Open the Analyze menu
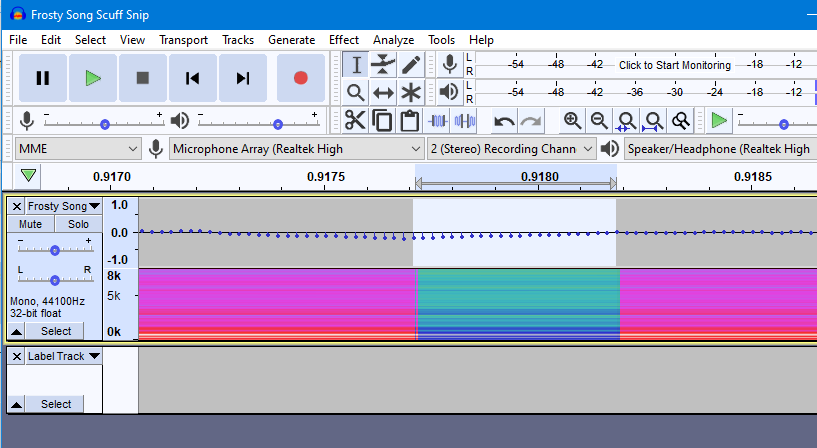This screenshot has width=817, height=448. pos(393,40)
